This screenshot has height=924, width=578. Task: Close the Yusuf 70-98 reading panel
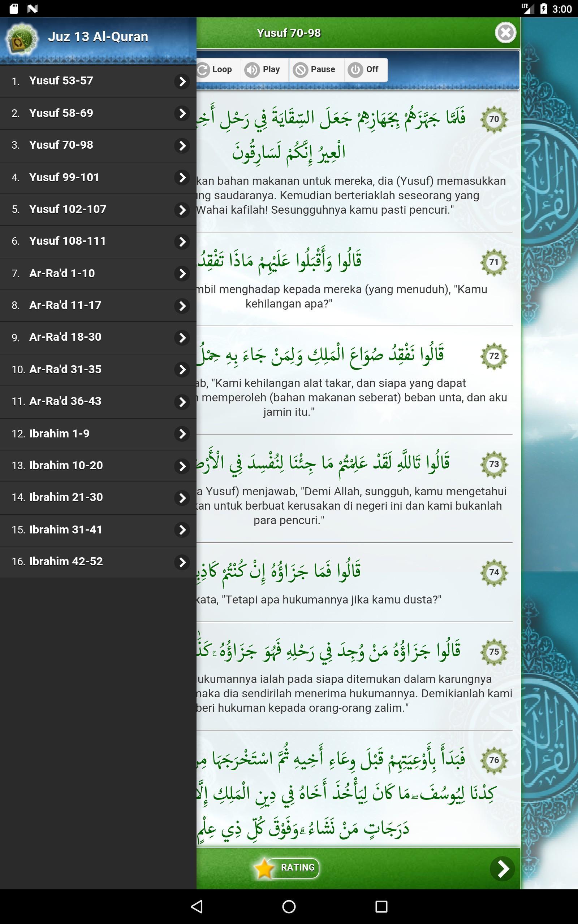click(x=505, y=32)
